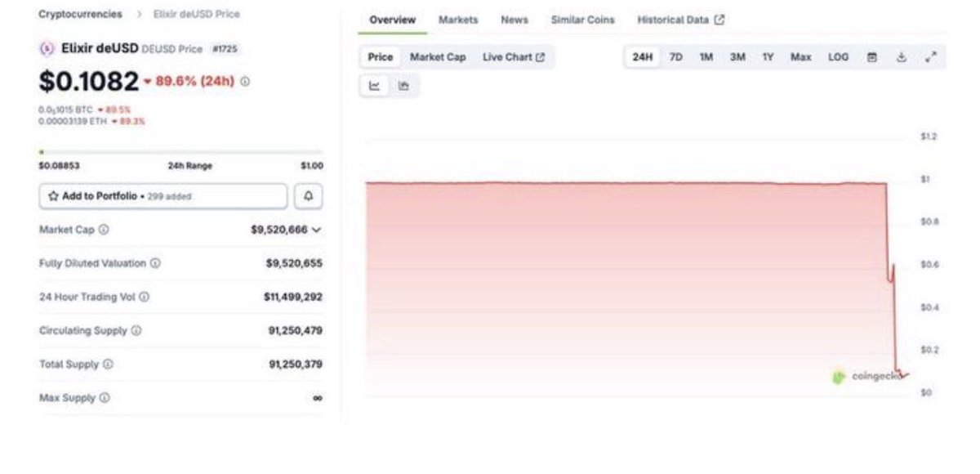Viewport: 980px width, 474px height.
Task: Click info icon beside 89.6% (24h)
Action: [246, 82]
